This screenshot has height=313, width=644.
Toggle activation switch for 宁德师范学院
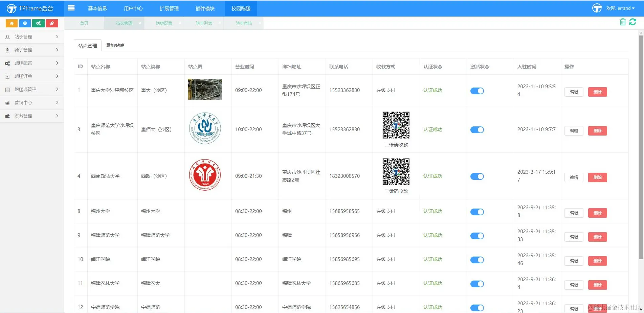(x=477, y=308)
